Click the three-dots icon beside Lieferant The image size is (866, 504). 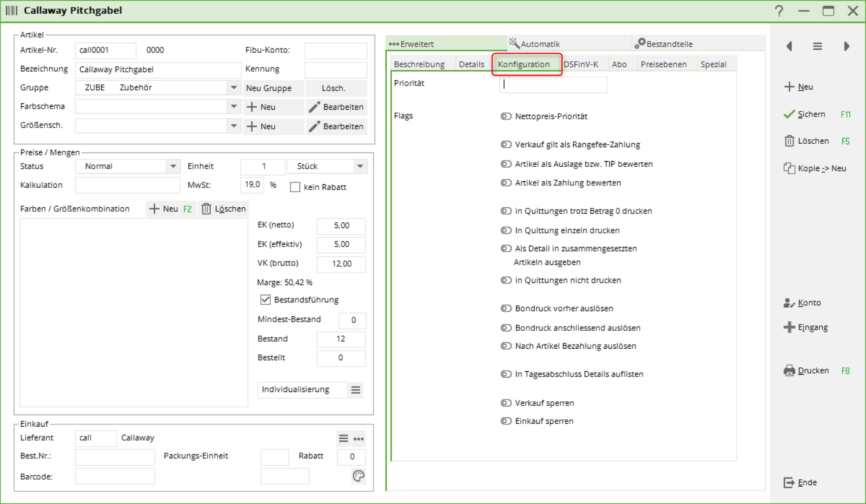tap(359, 439)
